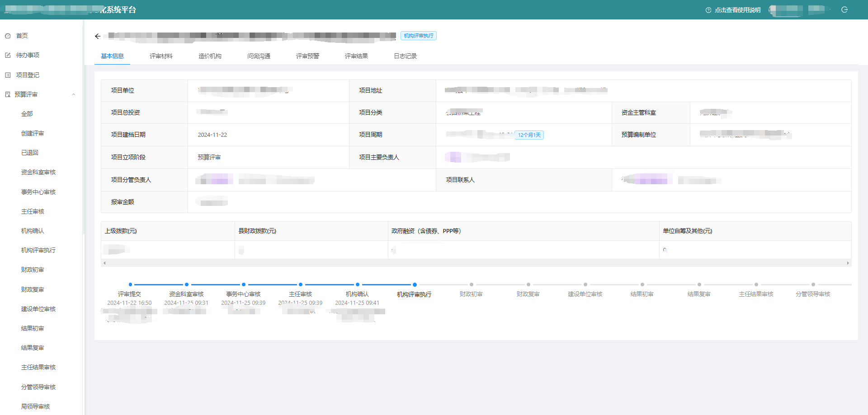Select 主任审核 in sidebar

[x=33, y=211]
